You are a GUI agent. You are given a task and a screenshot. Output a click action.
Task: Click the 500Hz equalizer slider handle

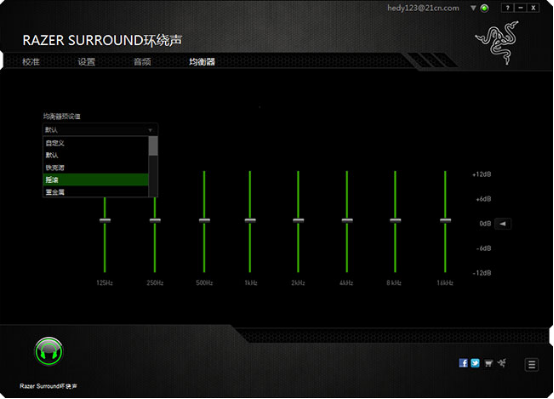click(204, 220)
